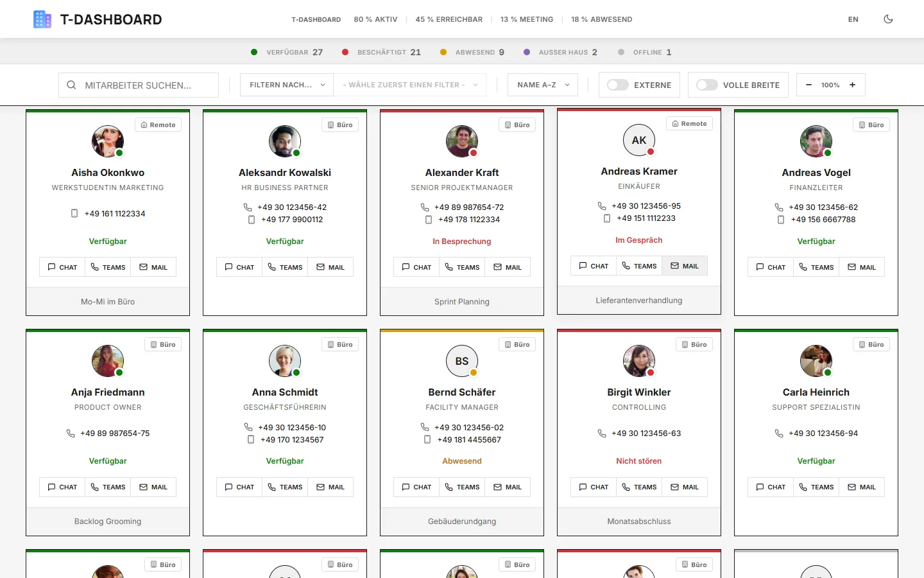Image resolution: width=924 pixels, height=578 pixels.
Task: Click Bernd Schäfer's BS avatar
Action: (462, 361)
